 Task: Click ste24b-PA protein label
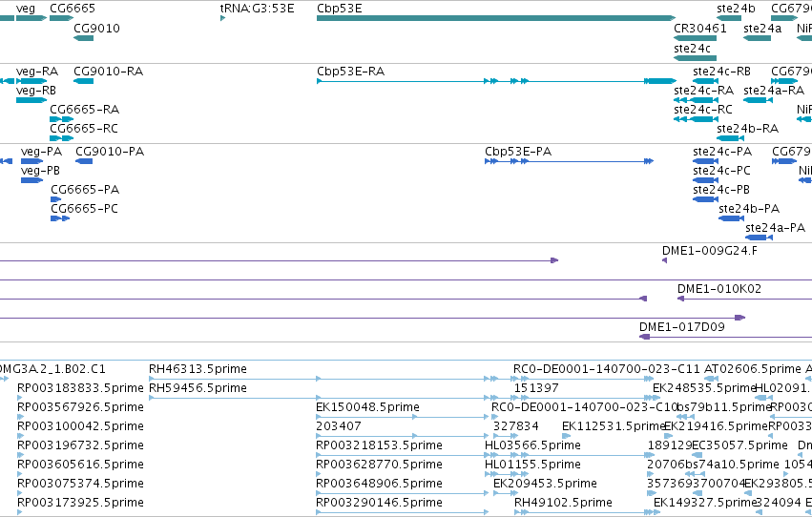[749, 209]
